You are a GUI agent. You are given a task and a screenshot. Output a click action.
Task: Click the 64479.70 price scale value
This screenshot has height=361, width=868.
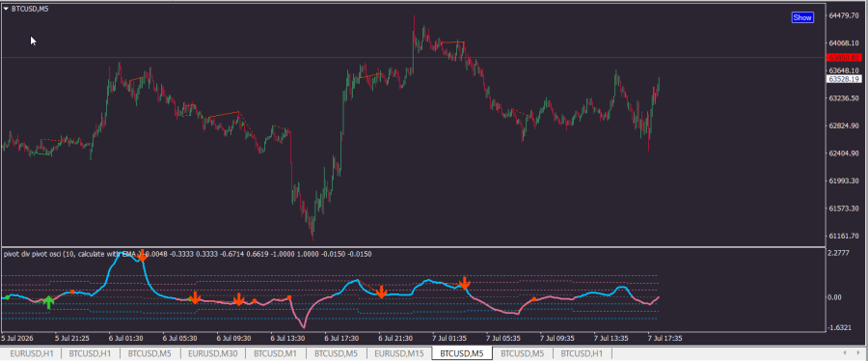[x=844, y=15]
